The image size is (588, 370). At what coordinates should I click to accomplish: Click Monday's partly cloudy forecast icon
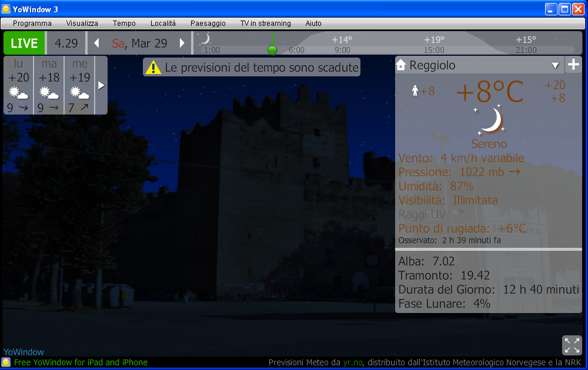pyautogui.click(x=18, y=93)
